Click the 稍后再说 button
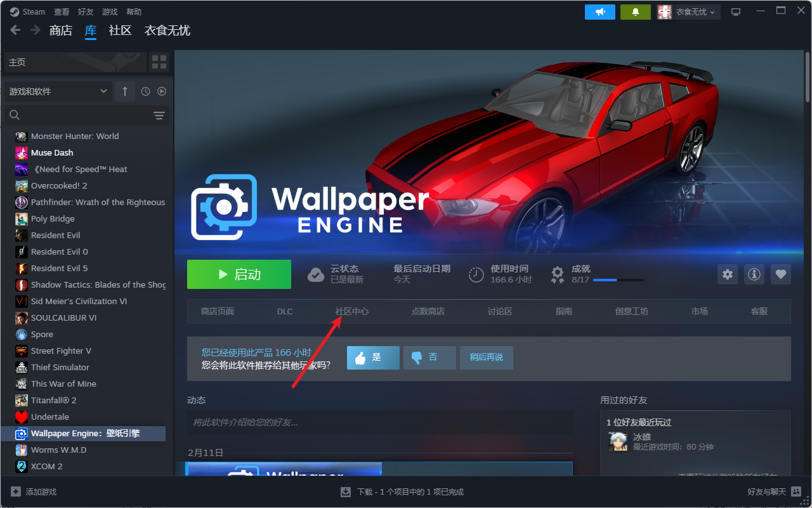Image resolution: width=812 pixels, height=508 pixels. [487, 358]
